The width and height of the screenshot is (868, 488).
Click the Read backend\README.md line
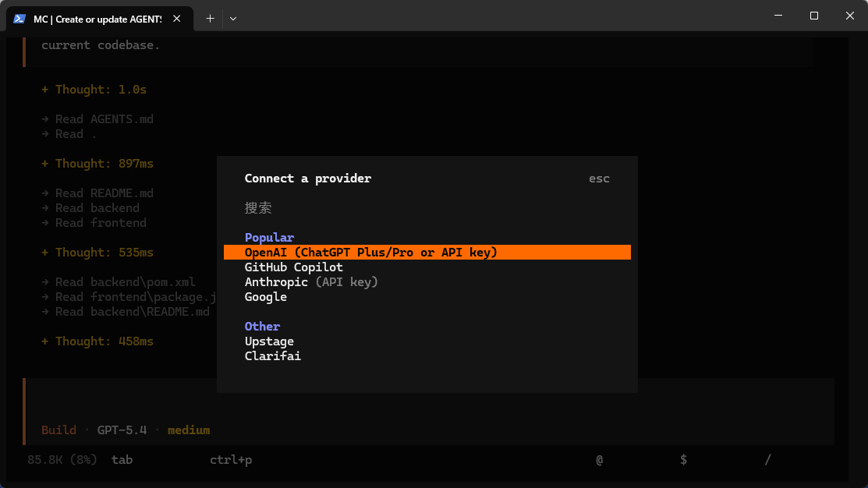[126, 312]
